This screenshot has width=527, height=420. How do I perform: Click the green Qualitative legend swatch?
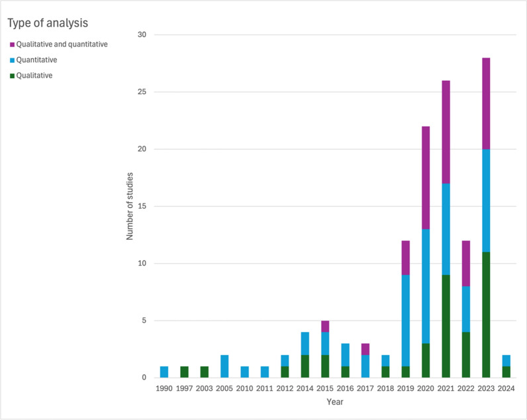point(11,76)
